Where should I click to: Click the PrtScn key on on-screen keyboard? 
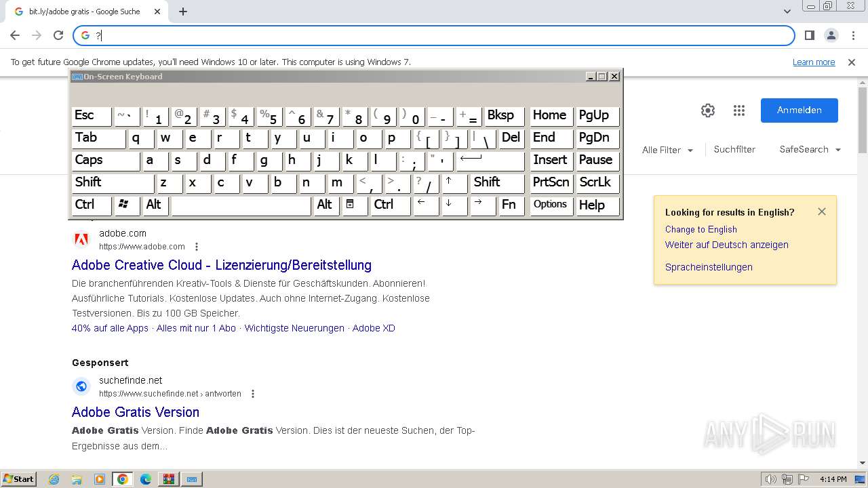(551, 183)
